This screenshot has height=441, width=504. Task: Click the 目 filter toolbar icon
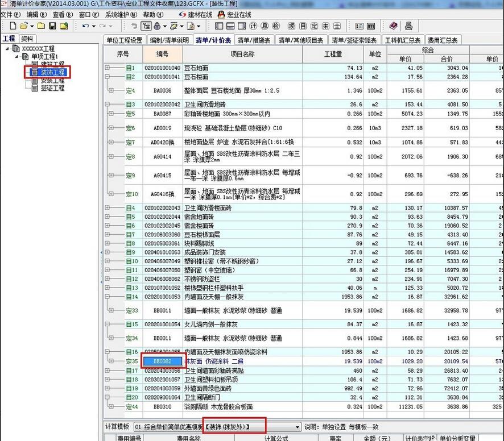click(303, 26)
